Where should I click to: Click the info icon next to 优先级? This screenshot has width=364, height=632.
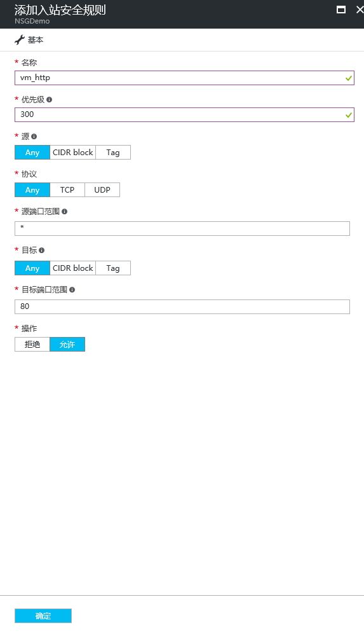point(49,100)
